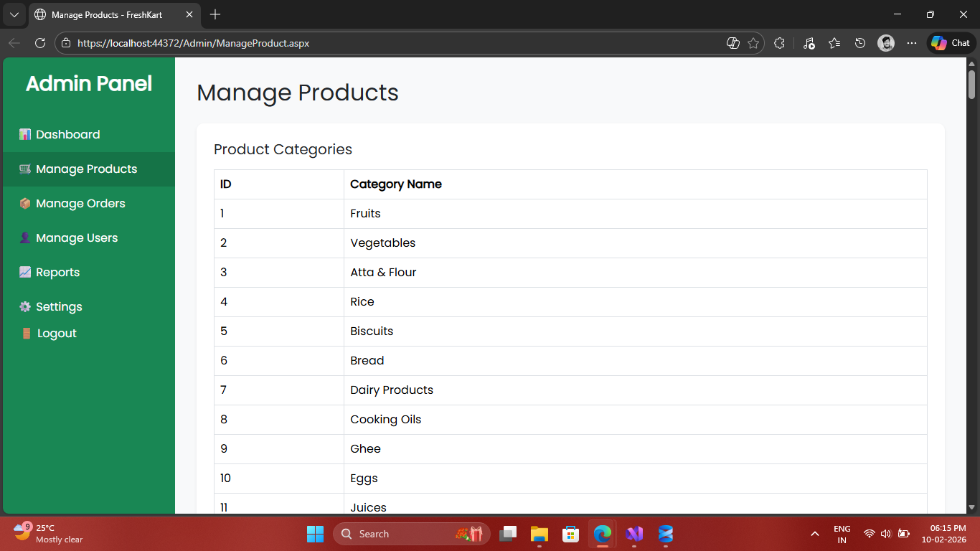The image size is (980, 551).
Task: Open the Favorites list icon
Action: [834, 43]
